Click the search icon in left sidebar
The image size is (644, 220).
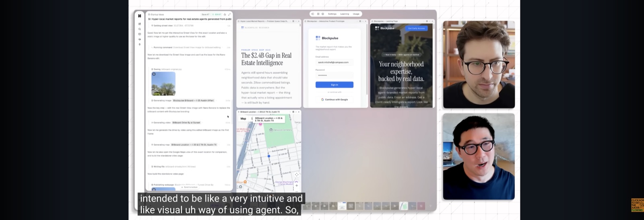(140, 29)
